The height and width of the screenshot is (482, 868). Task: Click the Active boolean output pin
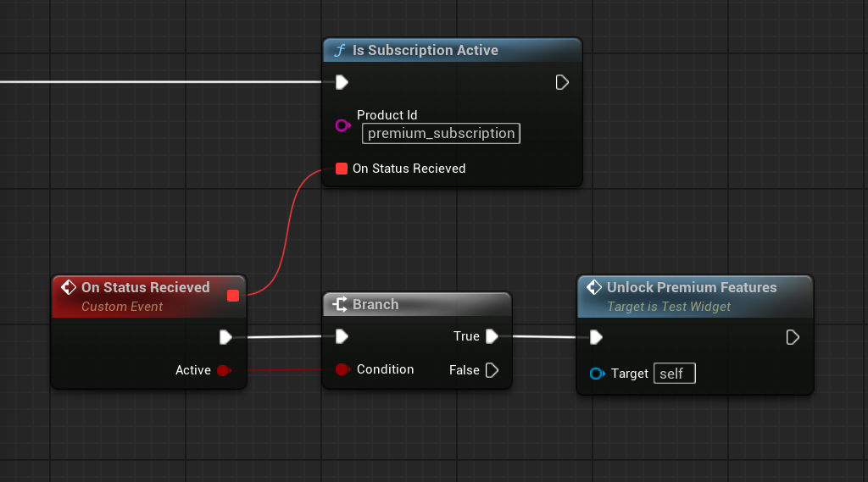tap(224, 370)
